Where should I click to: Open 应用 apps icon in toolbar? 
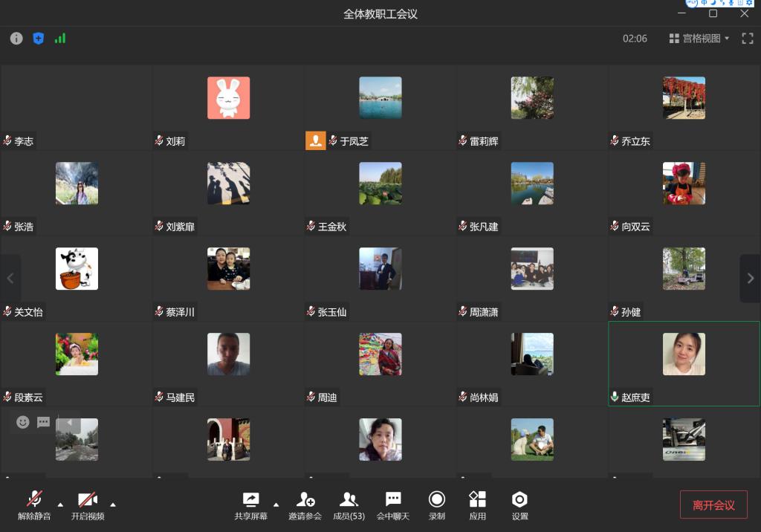point(477,505)
